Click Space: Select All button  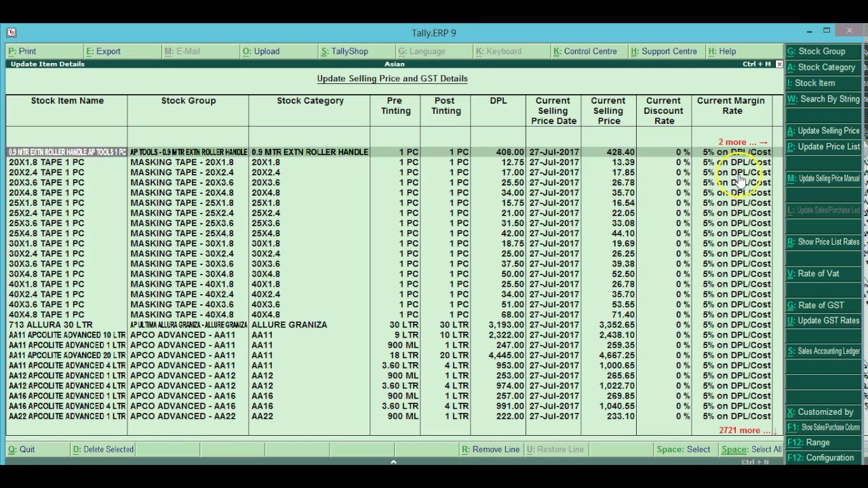[x=751, y=449]
